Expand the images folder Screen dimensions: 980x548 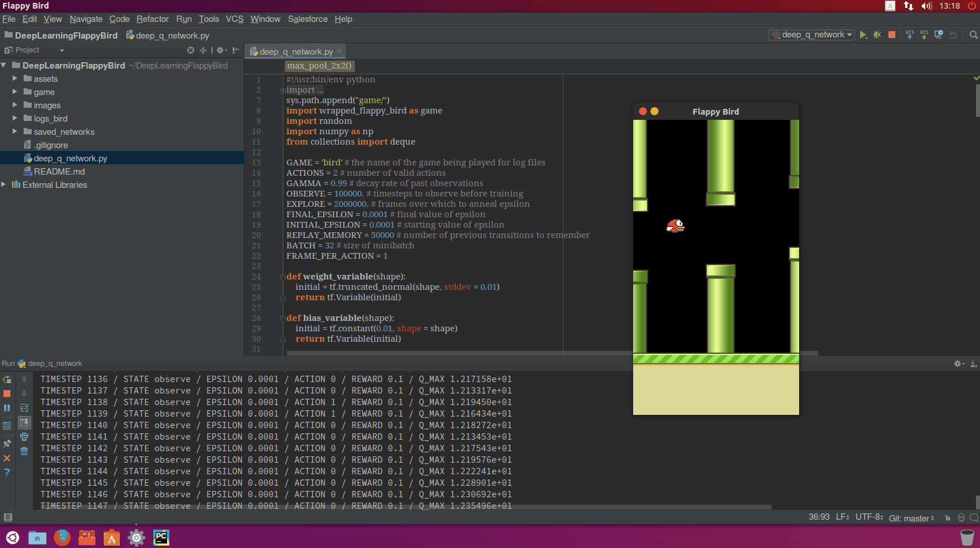[15, 104]
